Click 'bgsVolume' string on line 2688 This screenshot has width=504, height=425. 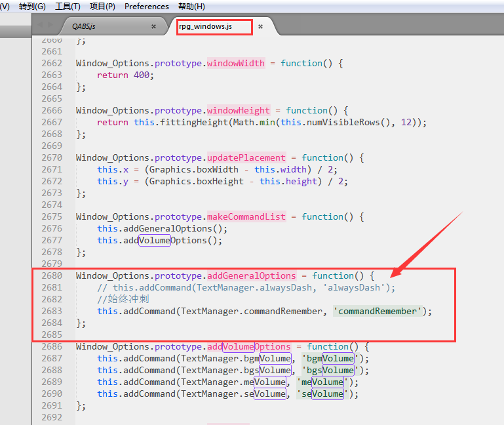[330, 371]
